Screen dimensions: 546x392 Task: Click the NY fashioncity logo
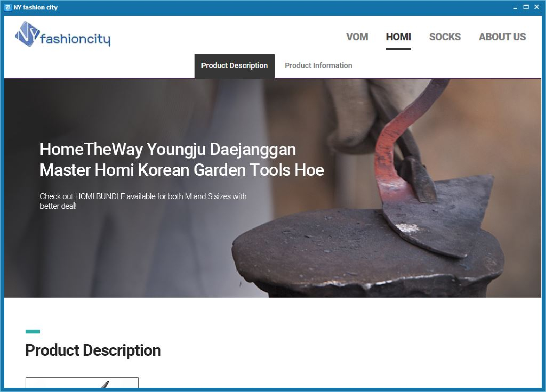click(62, 34)
